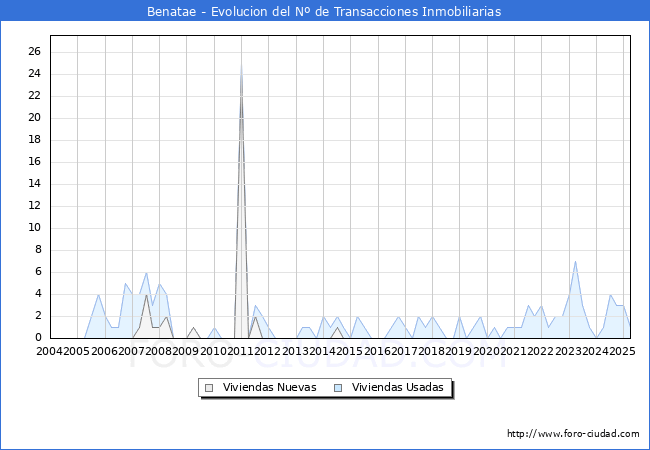Viewport: 650px width, 450px height.
Task: Click the x-axis year 2010
Action: tap(214, 351)
